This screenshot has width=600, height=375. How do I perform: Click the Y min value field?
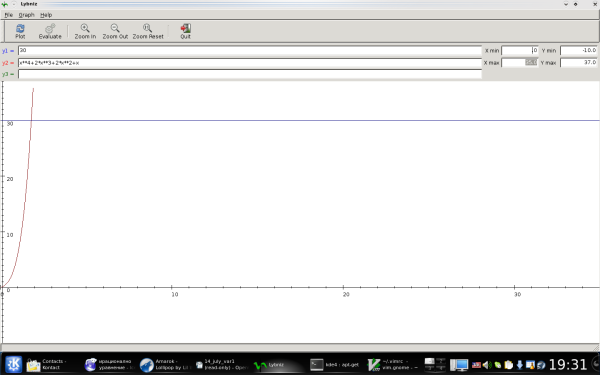tap(579, 51)
